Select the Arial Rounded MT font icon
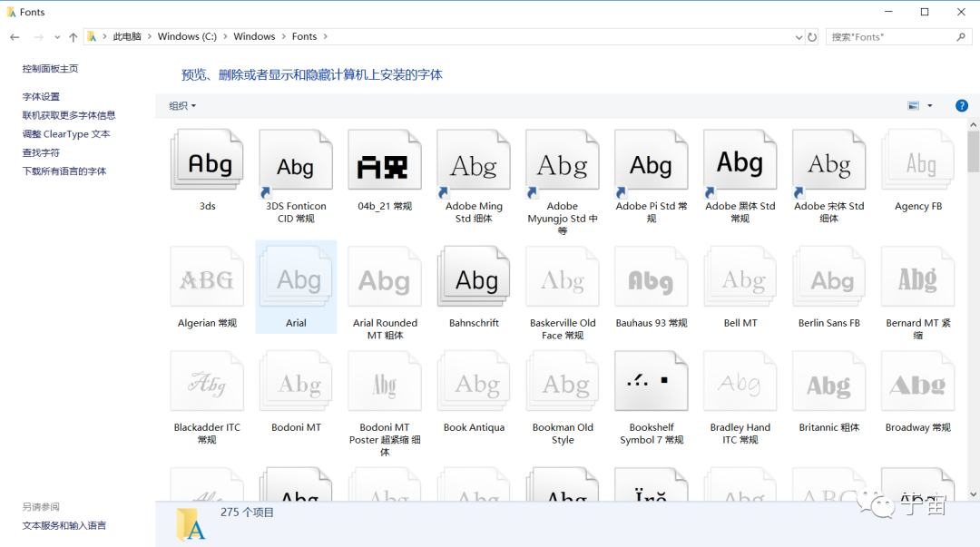 click(385, 277)
